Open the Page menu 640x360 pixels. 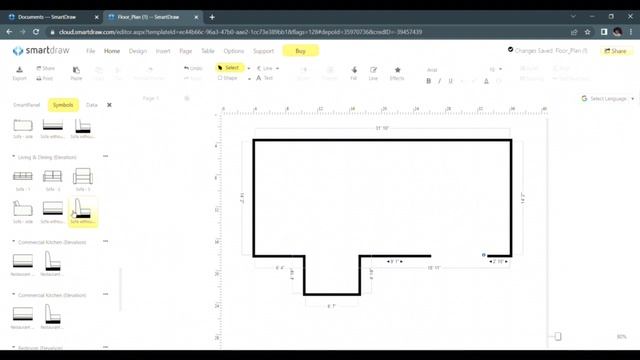tap(185, 51)
